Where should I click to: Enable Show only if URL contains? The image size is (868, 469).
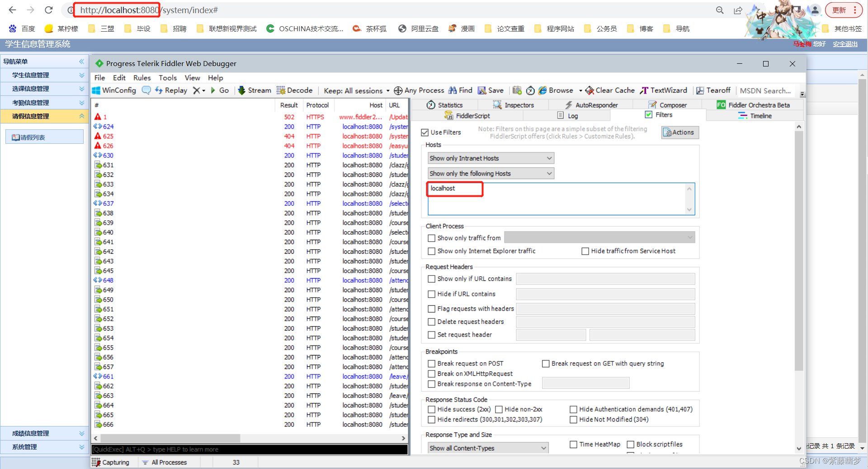point(432,279)
